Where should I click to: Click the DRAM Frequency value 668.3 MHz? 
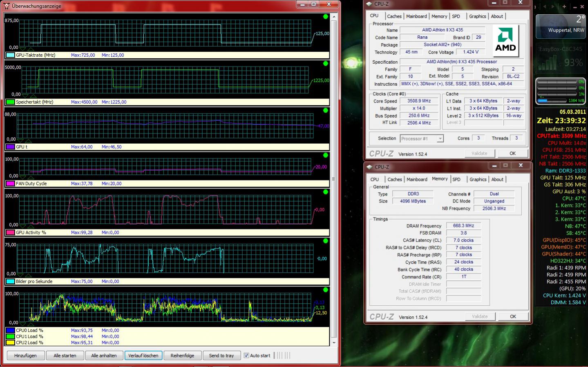[x=463, y=225]
